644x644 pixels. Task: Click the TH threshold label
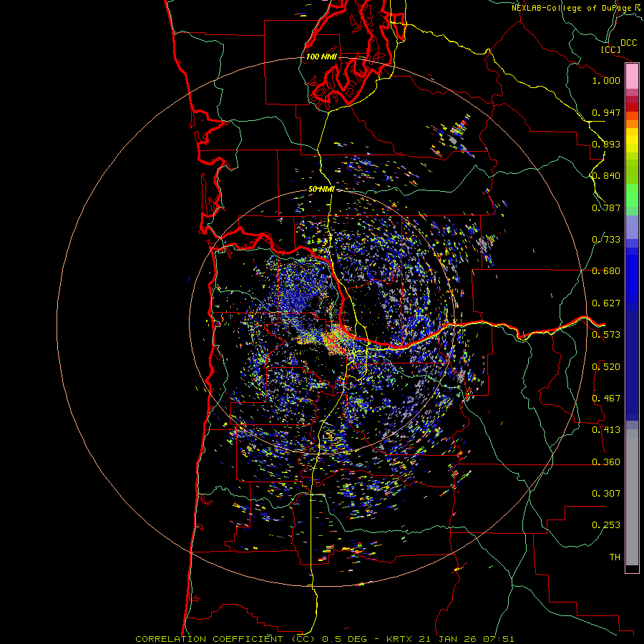[615, 557]
